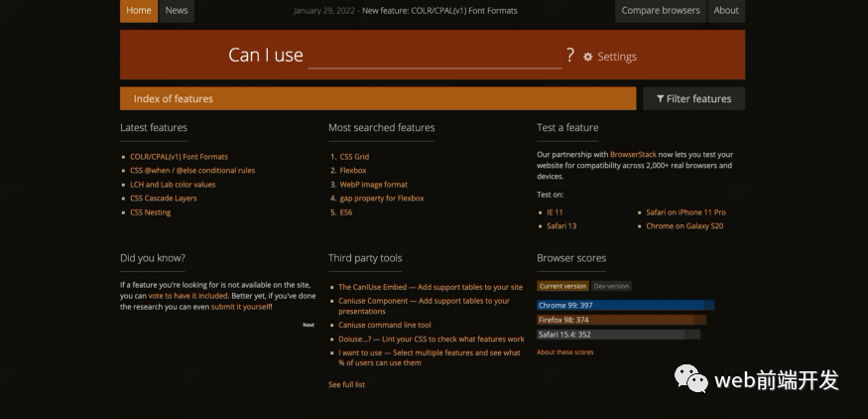Test on Chrome on Galaxy S20
Image resolution: width=868 pixels, height=419 pixels.
click(684, 226)
